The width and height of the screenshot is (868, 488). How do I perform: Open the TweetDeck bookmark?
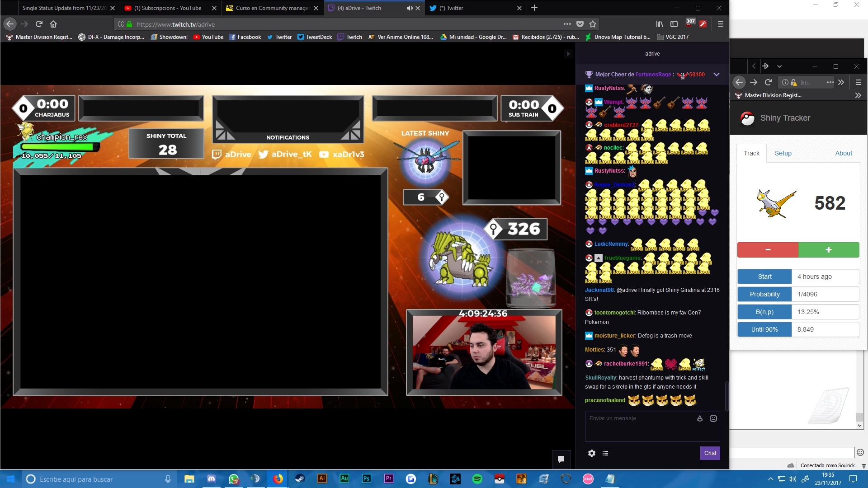pos(315,37)
